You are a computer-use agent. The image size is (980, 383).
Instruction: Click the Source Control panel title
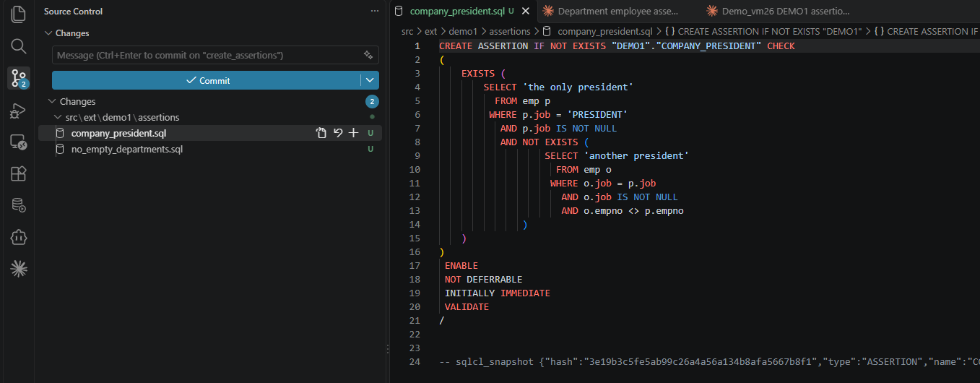[73, 12]
